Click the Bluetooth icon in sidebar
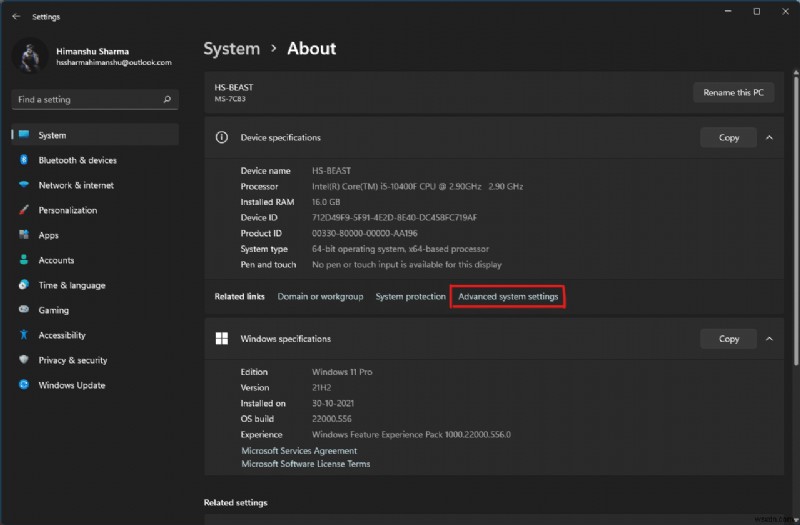This screenshot has height=525, width=800. tap(24, 160)
